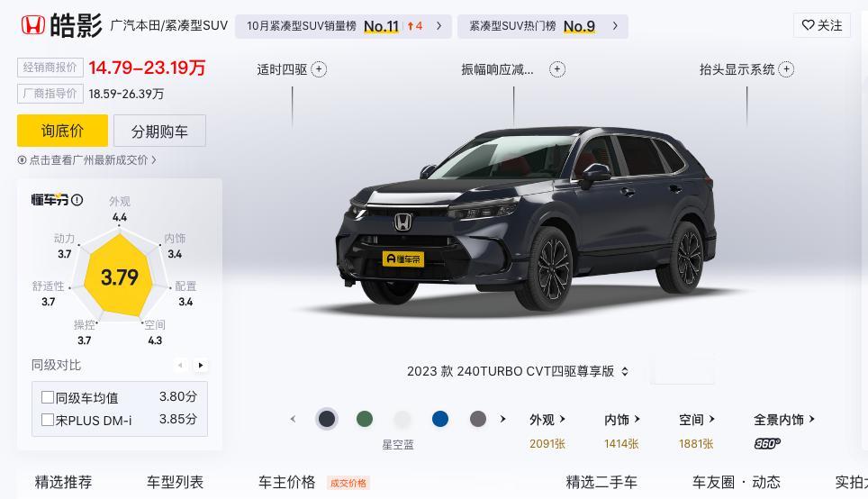This screenshot has height=499, width=868.
Task: Open the 振幅响应减 plus hotspot
Action: click(x=556, y=69)
